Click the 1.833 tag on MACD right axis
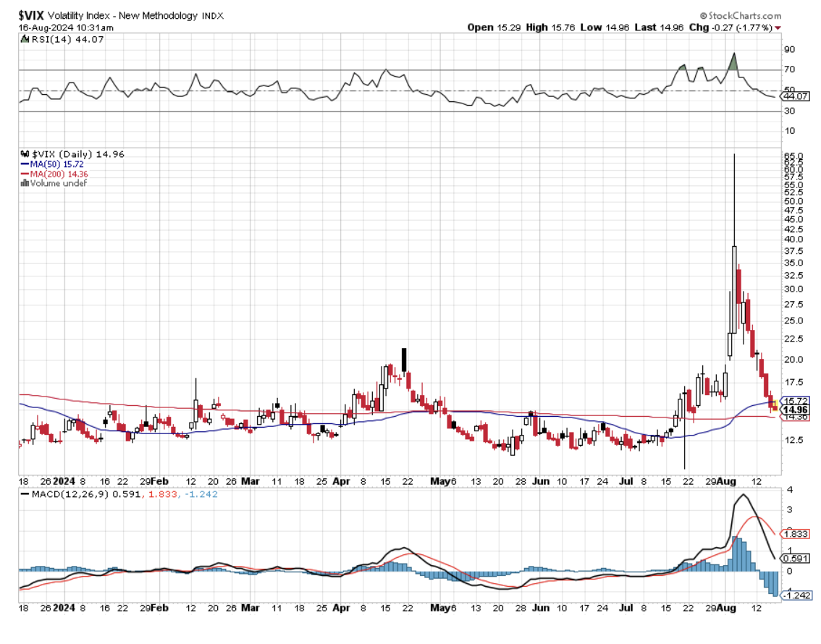Viewport: 821px width, 644px height. click(796, 533)
